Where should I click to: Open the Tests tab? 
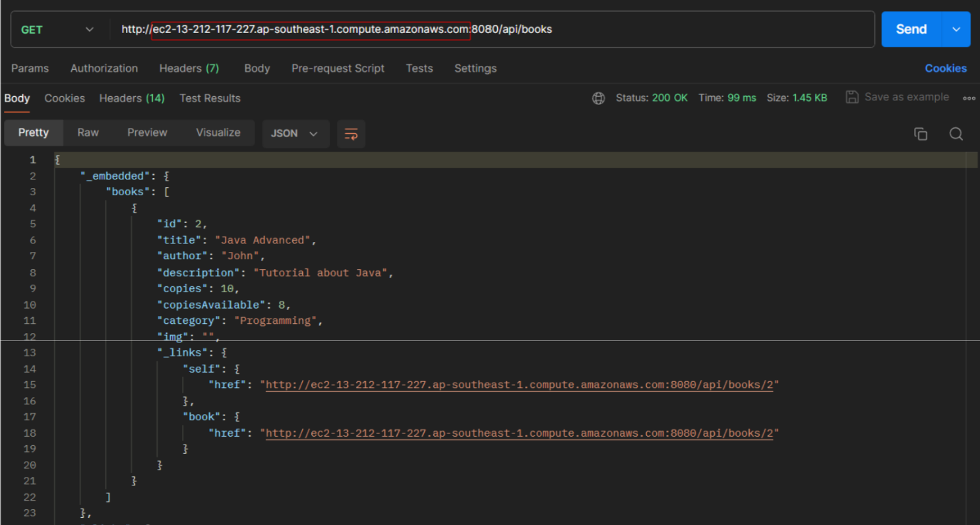pos(419,69)
